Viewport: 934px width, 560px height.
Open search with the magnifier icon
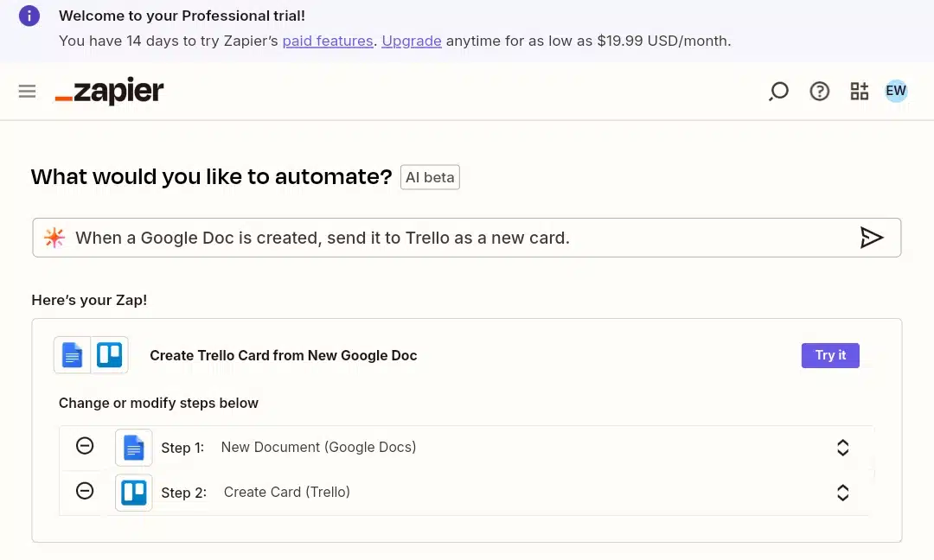778,91
